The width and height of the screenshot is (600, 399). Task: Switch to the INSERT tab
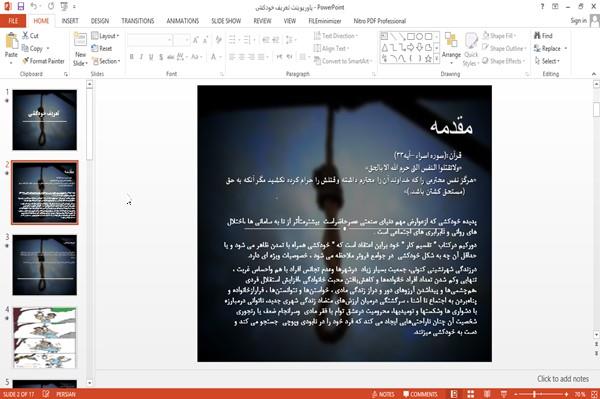pyautogui.click(x=70, y=21)
